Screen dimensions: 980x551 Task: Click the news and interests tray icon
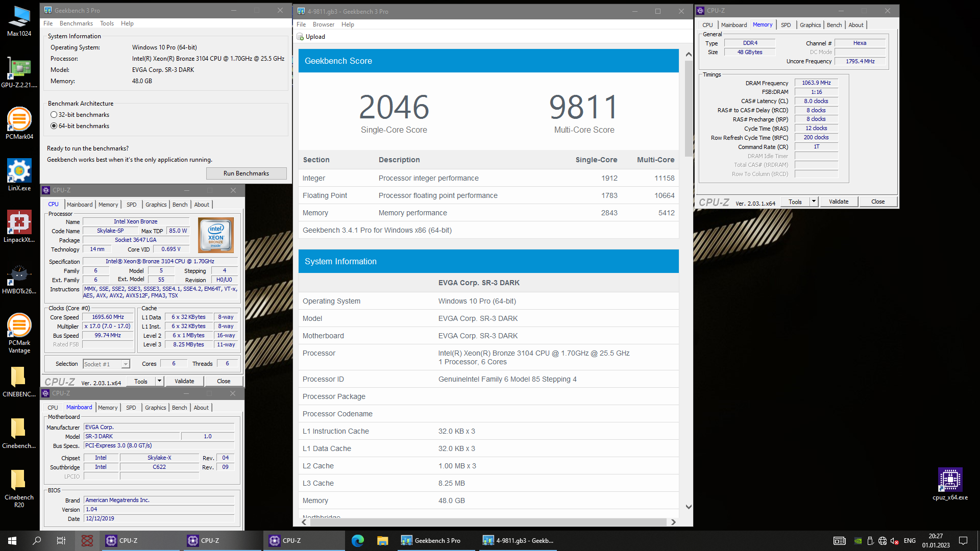(840, 541)
